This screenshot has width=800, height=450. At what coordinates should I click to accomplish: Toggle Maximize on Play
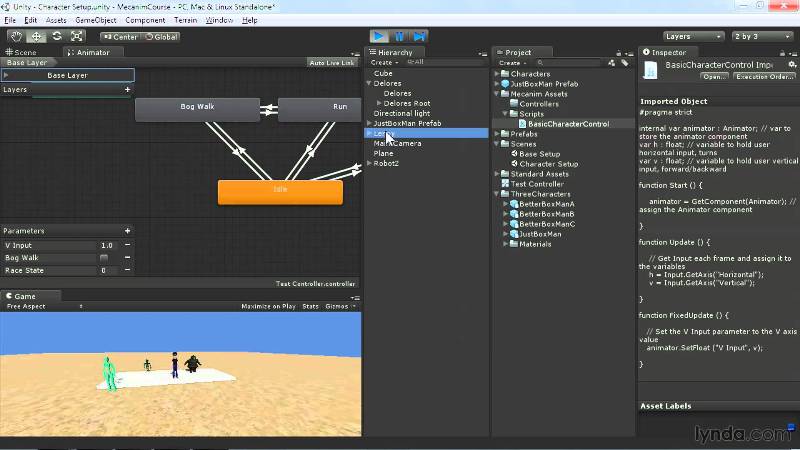coord(268,306)
